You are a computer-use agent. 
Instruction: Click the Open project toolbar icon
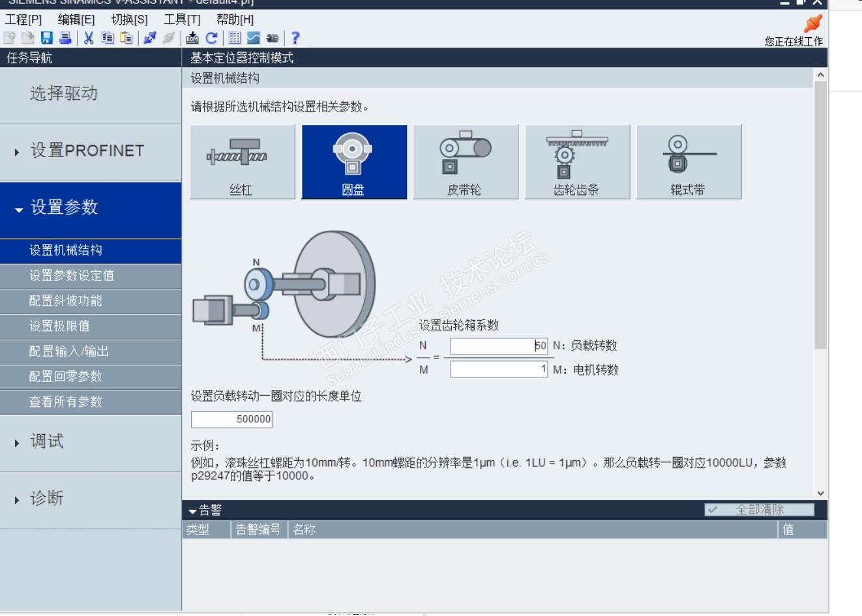click(x=28, y=38)
